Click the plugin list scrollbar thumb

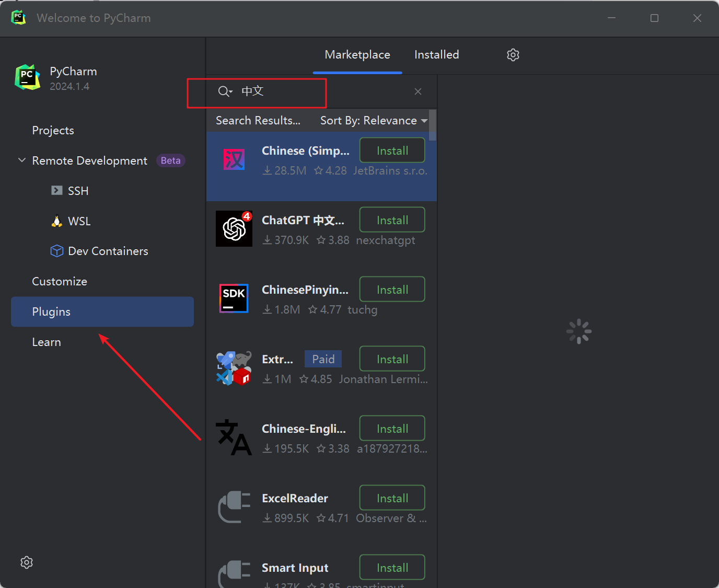click(x=433, y=125)
